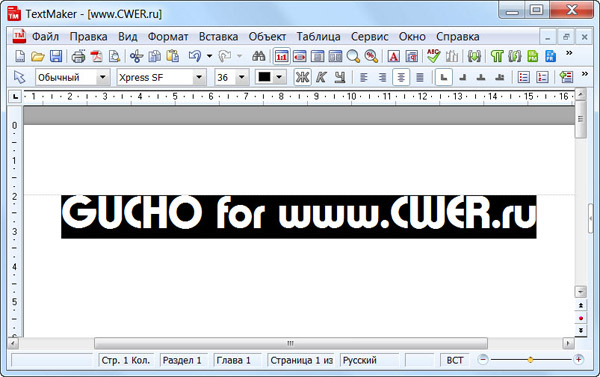The image size is (600, 377).
Task: Zoom out with the minus button
Action: (x=483, y=360)
